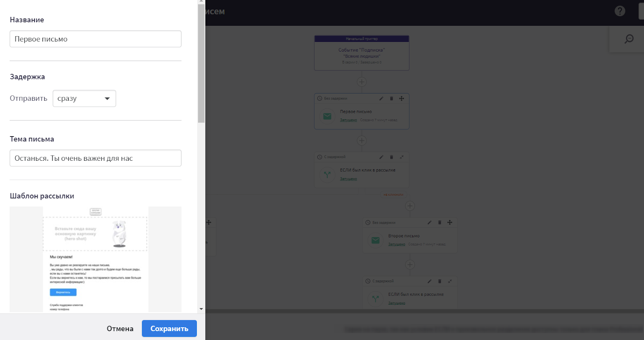
Task: Click the plus node above 'Второе письмо'
Action: [410, 206]
